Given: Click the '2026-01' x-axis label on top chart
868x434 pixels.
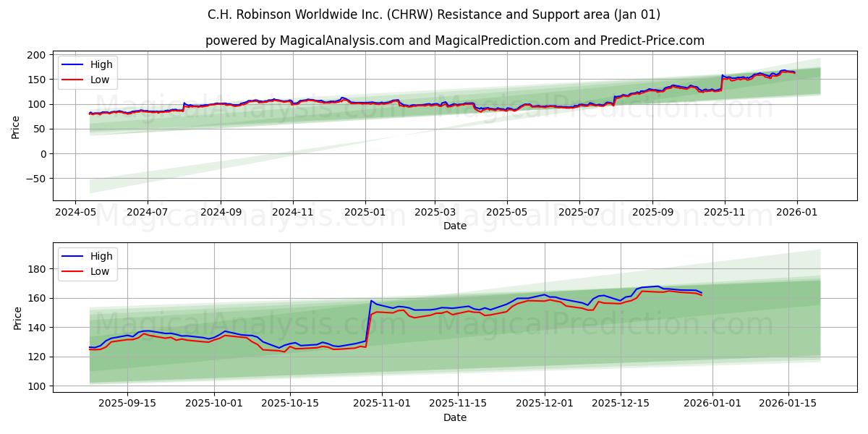Looking at the screenshot, I should 797,212.
